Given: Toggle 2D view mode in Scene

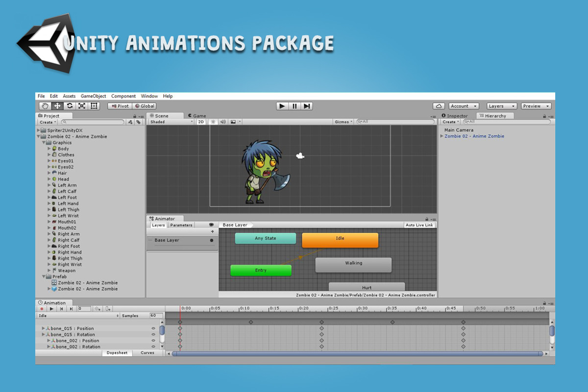Looking at the screenshot, I should pyautogui.click(x=201, y=122).
